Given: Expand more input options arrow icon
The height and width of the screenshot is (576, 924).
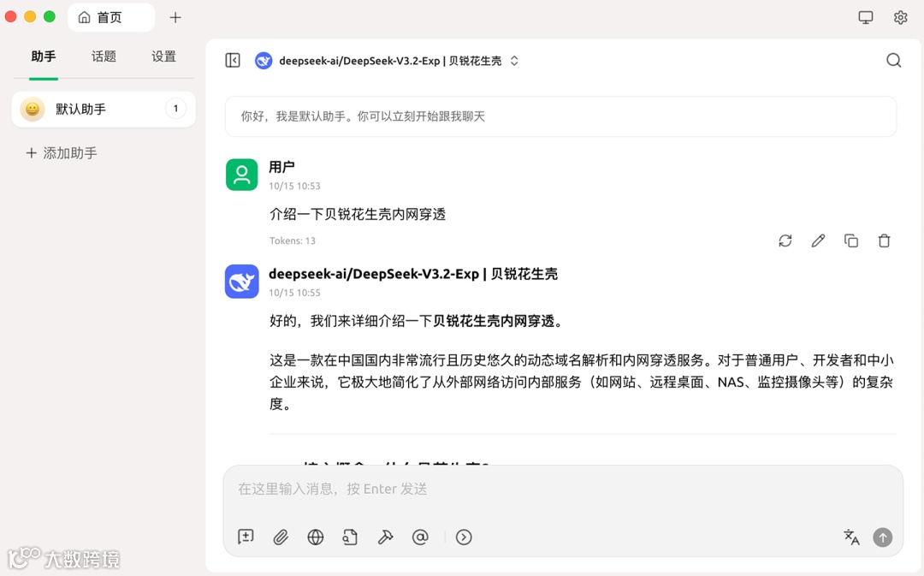Looking at the screenshot, I should 464,537.
